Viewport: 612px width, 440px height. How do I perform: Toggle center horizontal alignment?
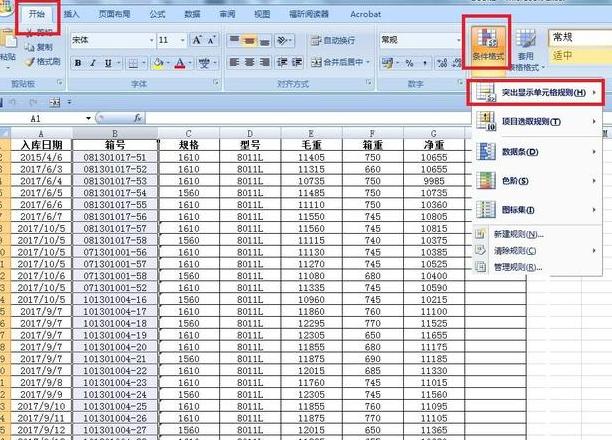[x=249, y=62]
